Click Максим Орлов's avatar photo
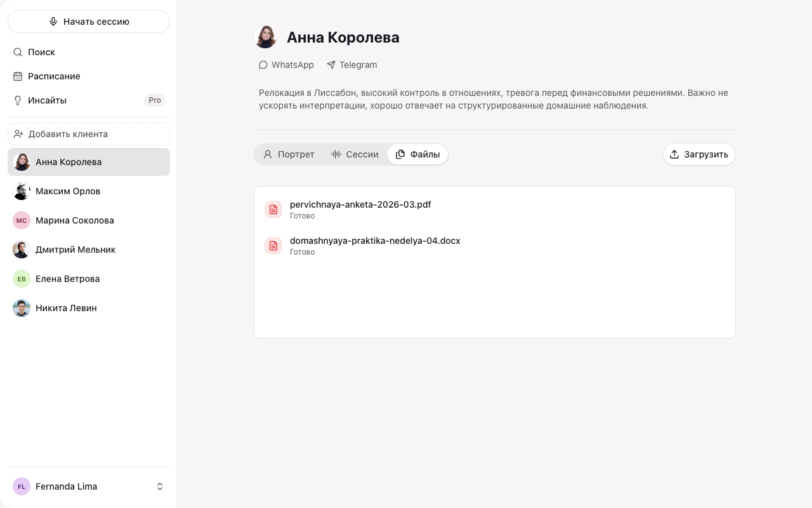This screenshot has width=812, height=508. click(x=22, y=191)
